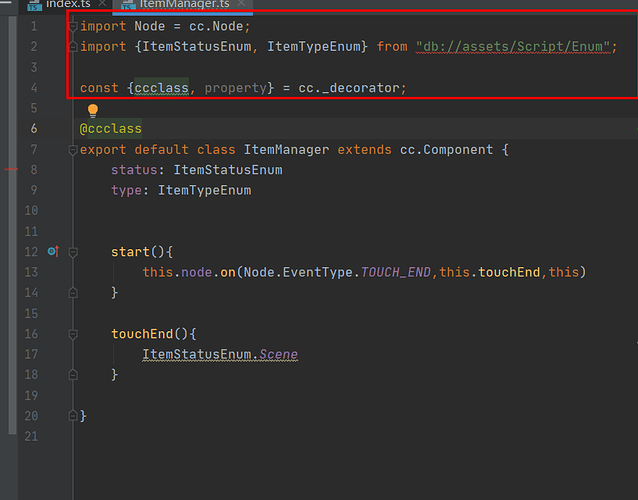Click cc.Component in the class declaration
Viewport: 638px width, 500px height.
(x=446, y=150)
